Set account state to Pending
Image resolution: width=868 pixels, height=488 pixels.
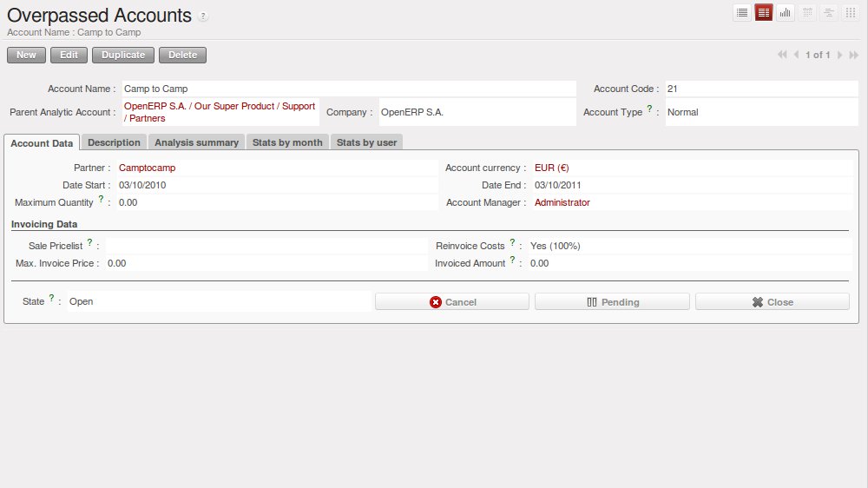click(612, 302)
